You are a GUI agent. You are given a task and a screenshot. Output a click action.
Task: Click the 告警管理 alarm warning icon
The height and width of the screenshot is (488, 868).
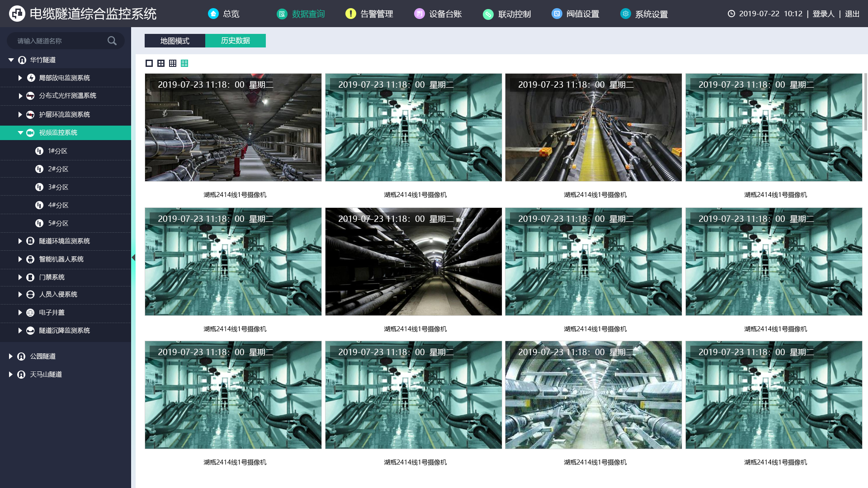(350, 14)
